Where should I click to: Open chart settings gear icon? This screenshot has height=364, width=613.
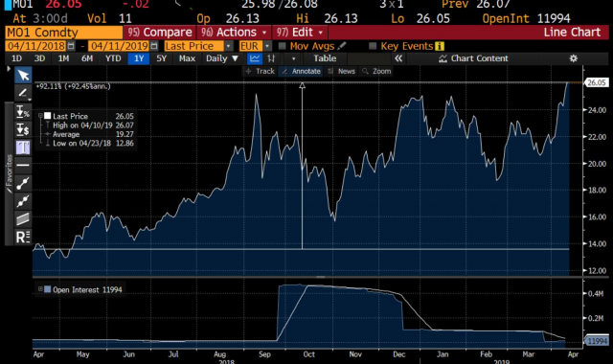coord(573,58)
